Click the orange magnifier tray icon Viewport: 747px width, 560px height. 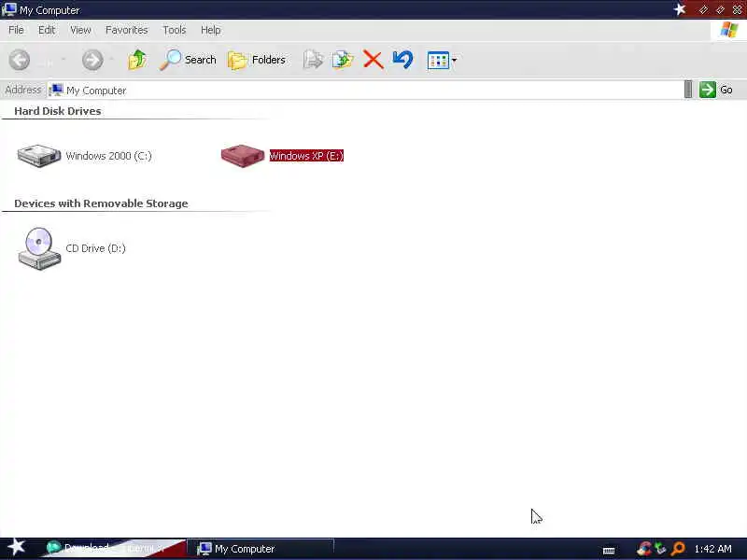(x=678, y=549)
